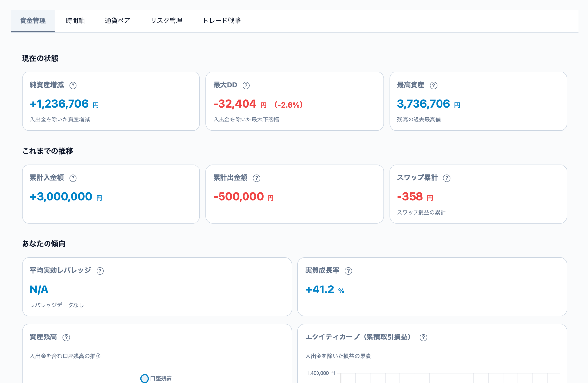This screenshot has width=588, height=383.
Task: Open the 通貨ペア tab
Action: coord(118,21)
